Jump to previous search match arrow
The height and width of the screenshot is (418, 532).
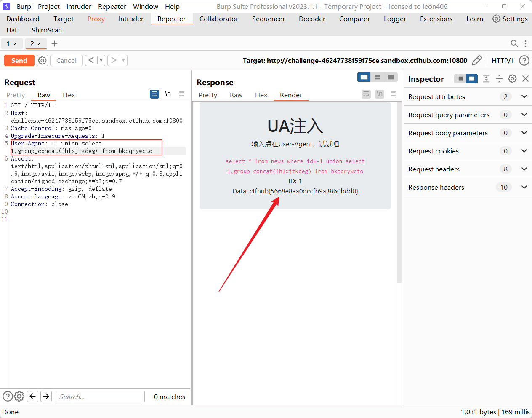[x=32, y=396]
